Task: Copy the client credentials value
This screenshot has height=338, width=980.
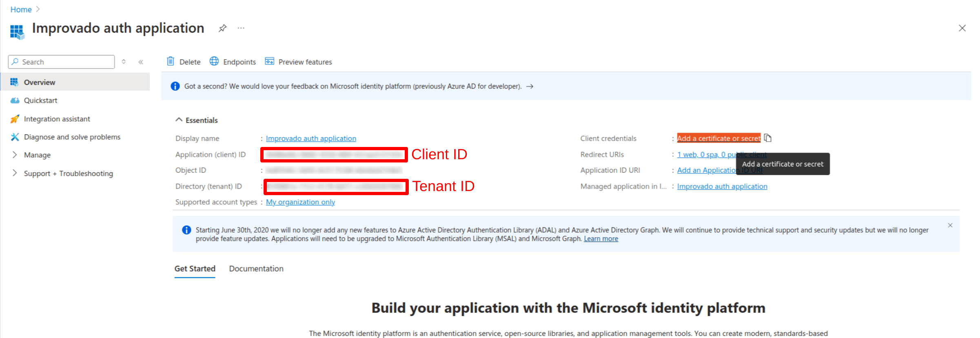Action: click(767, 138)
